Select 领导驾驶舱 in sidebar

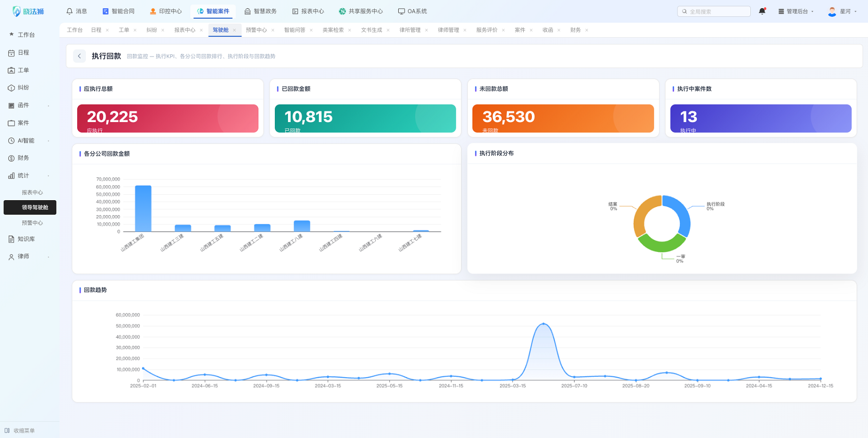(x=30, y=207)
